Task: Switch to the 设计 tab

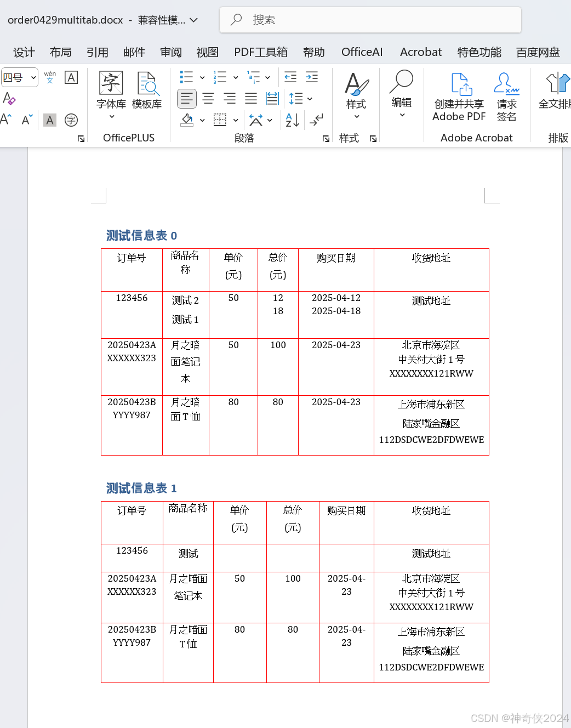Action: click(x=24, y=52)
